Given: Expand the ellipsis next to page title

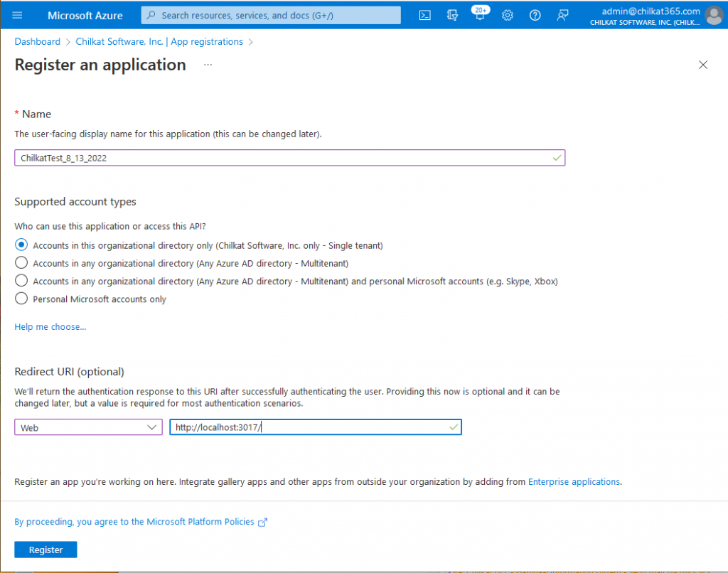Looking at the screenshot, I should tap(208, 65).
